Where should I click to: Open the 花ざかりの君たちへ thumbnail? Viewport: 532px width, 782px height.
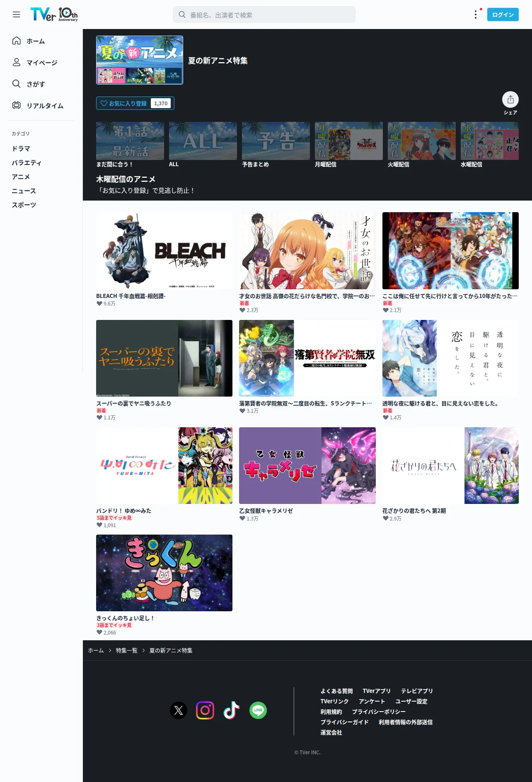450,466
